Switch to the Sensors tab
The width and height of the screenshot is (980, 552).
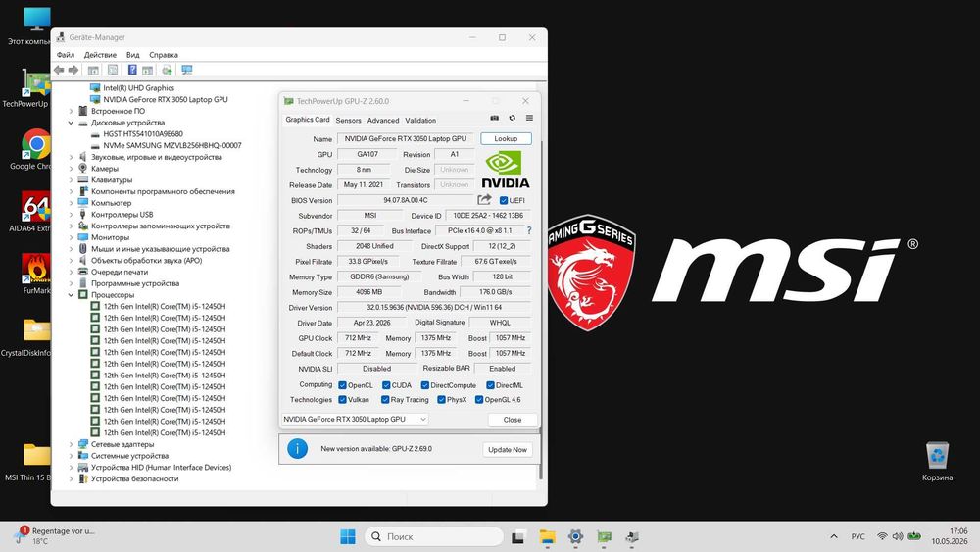(348, 120)
